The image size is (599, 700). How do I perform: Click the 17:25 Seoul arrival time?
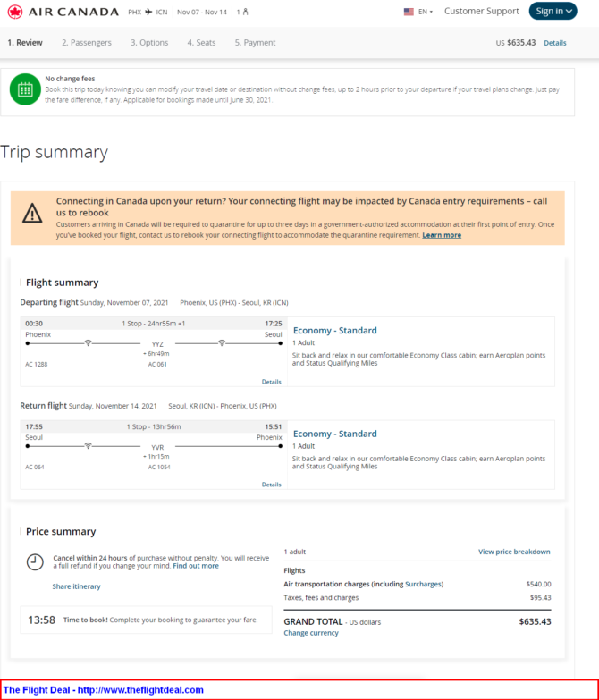(274, 324)
